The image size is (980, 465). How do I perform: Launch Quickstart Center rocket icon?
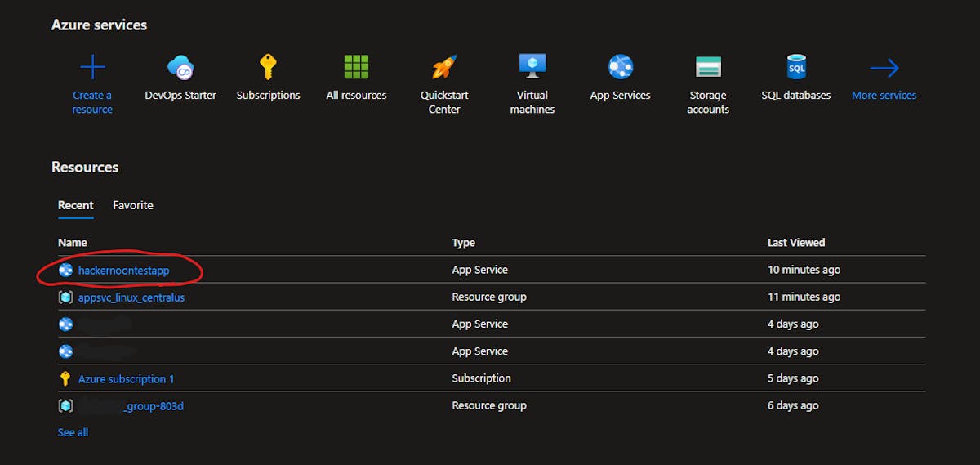tap(444, 67)
